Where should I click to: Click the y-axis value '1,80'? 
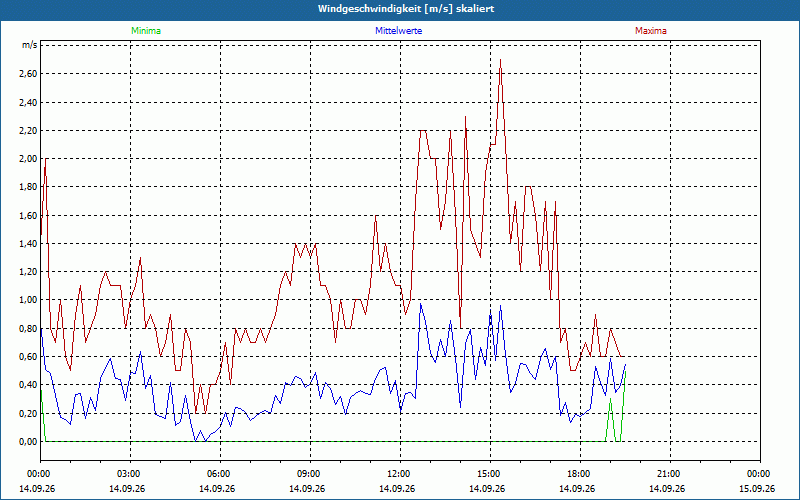pyautogui.click(x=28, y=187)
